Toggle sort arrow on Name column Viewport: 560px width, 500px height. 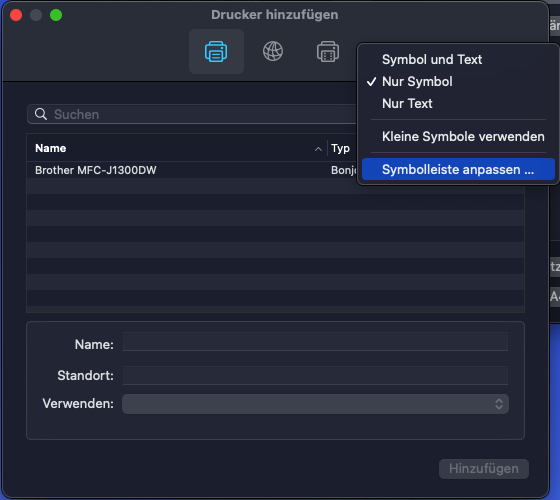[318, 149]
